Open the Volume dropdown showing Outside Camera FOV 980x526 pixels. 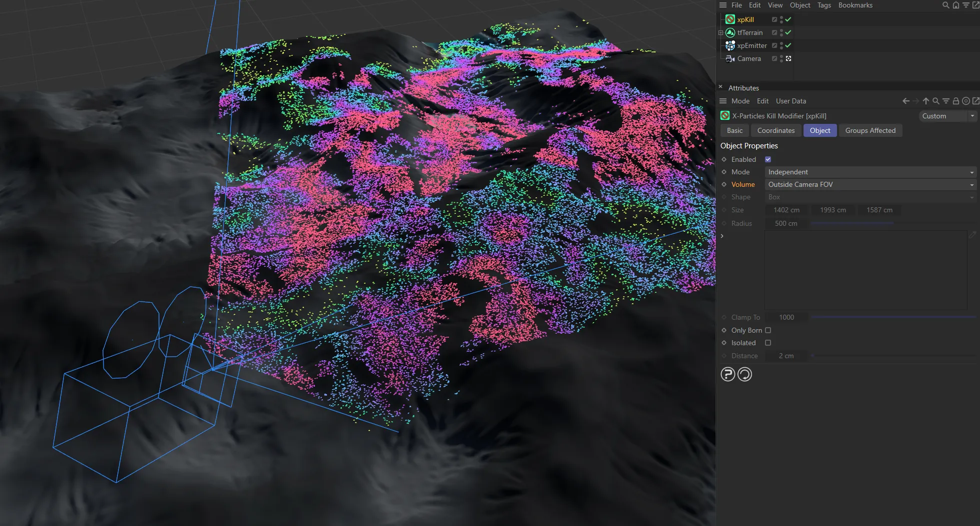870,184
